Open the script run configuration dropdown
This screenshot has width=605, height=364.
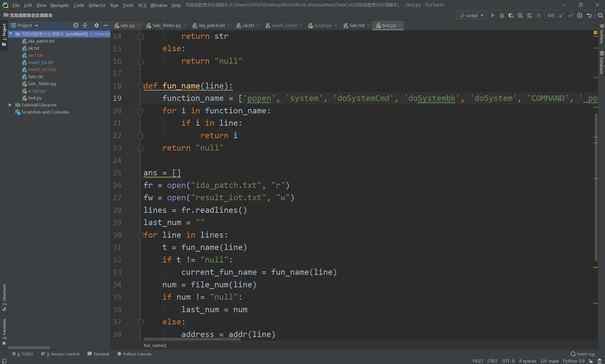pos(471,15)
